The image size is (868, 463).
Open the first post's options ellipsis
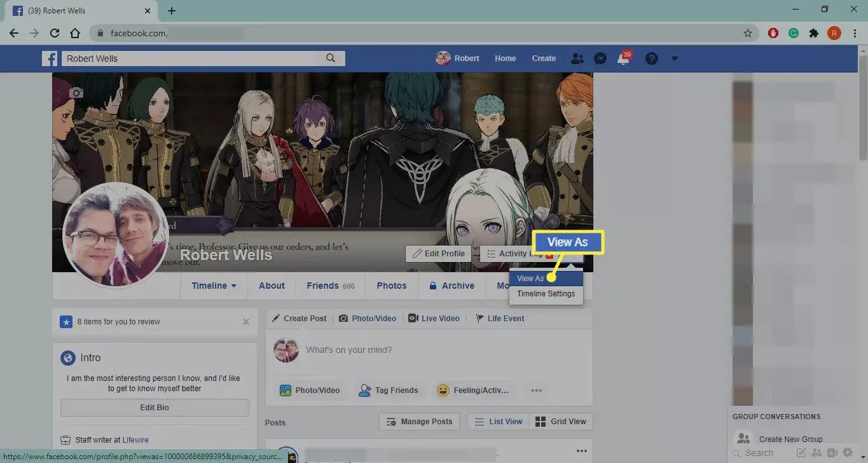click(582, 451)
